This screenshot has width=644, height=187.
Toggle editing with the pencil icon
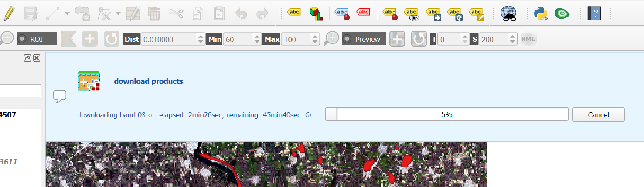[x=9, y=13]
